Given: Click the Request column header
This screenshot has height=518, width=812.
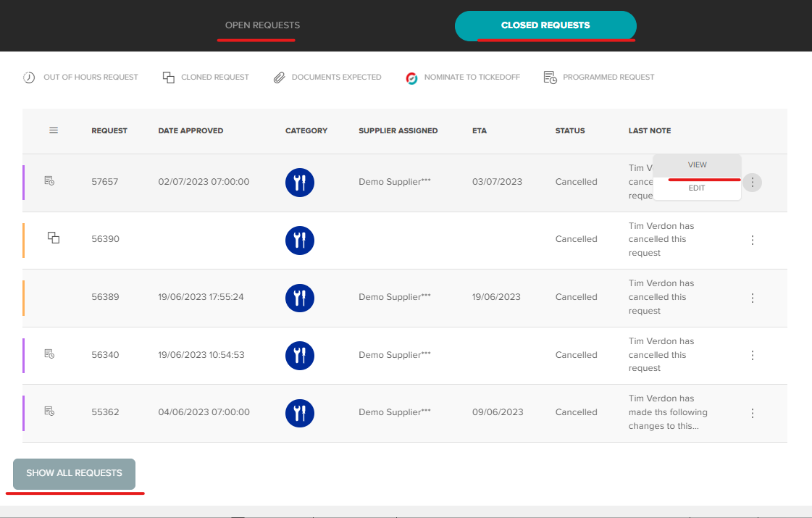Looking at the screenshot, I should click(x=109, y=130).
